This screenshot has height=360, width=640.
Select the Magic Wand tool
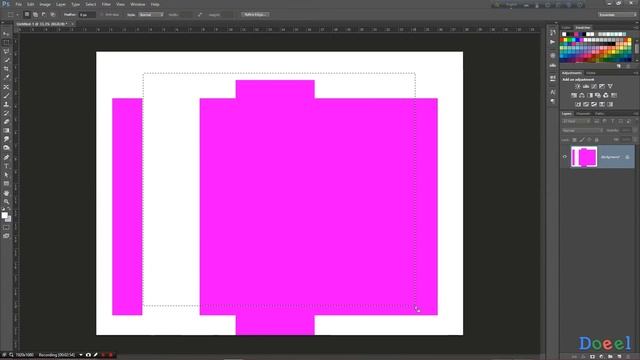(6, 60)
